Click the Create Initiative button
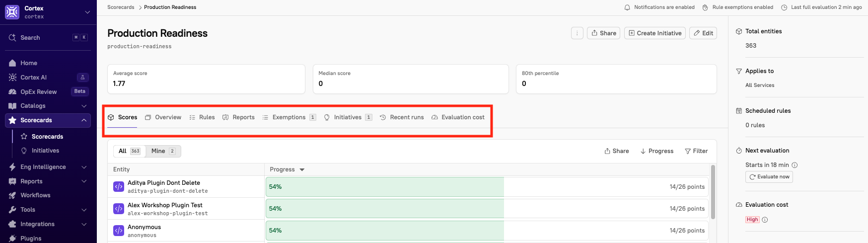Image resolution: width=868 pixels, height=243 pixels. point(654,33)
